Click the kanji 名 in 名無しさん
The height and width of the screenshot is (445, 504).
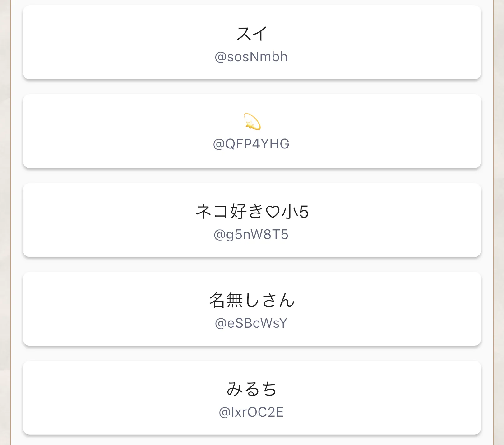coord(217,300)
